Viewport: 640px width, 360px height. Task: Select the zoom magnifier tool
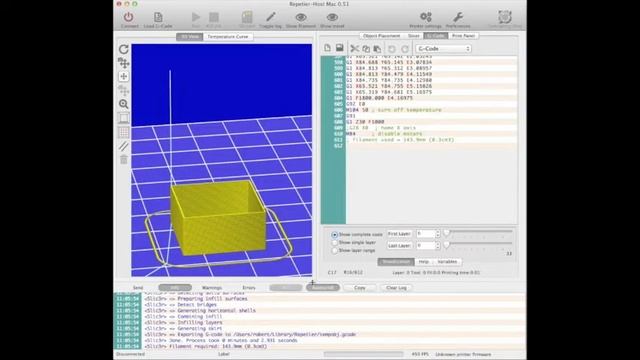124,104
